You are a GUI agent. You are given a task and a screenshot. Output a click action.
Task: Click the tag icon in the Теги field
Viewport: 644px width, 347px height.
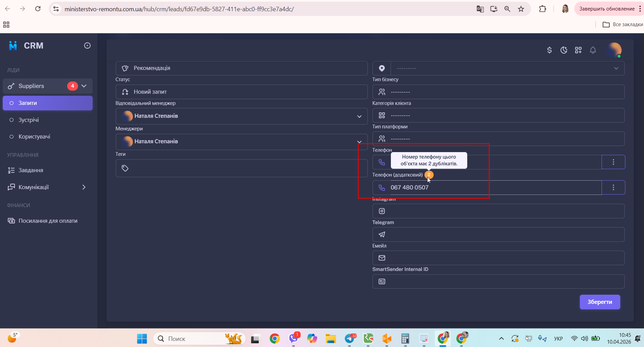(x=125, y=168)
